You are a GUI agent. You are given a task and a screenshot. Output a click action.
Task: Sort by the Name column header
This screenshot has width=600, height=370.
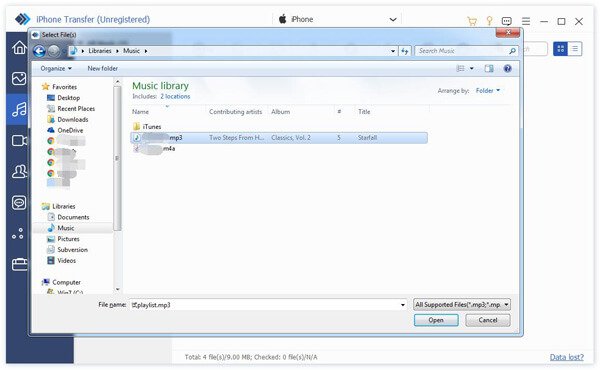click(x=140, y=112)
